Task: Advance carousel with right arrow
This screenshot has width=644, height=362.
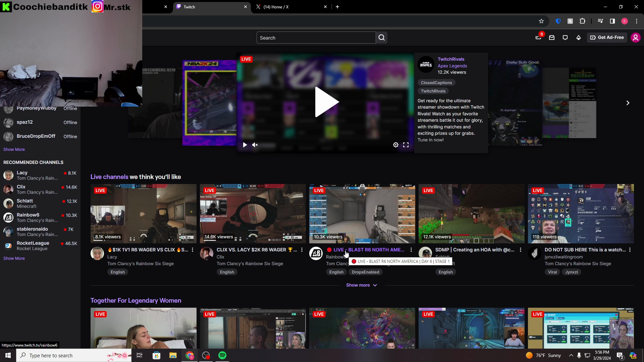Action: tap(628, 103)
